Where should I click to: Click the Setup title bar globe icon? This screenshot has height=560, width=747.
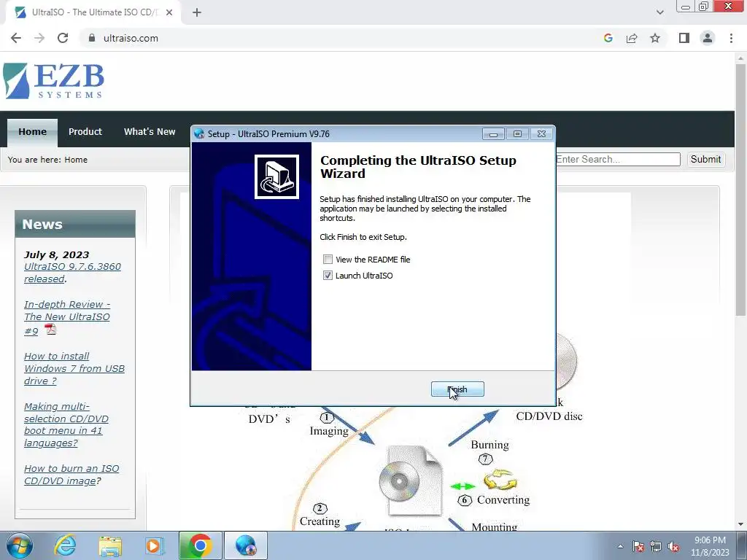click(x=199, y=134)
